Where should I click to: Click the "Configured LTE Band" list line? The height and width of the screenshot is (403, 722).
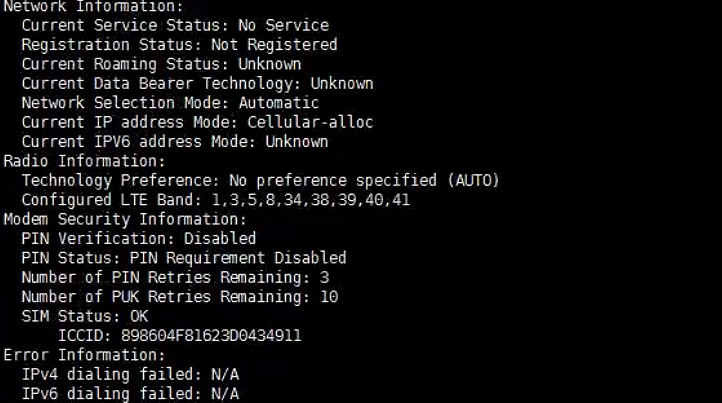coord(215,200)
